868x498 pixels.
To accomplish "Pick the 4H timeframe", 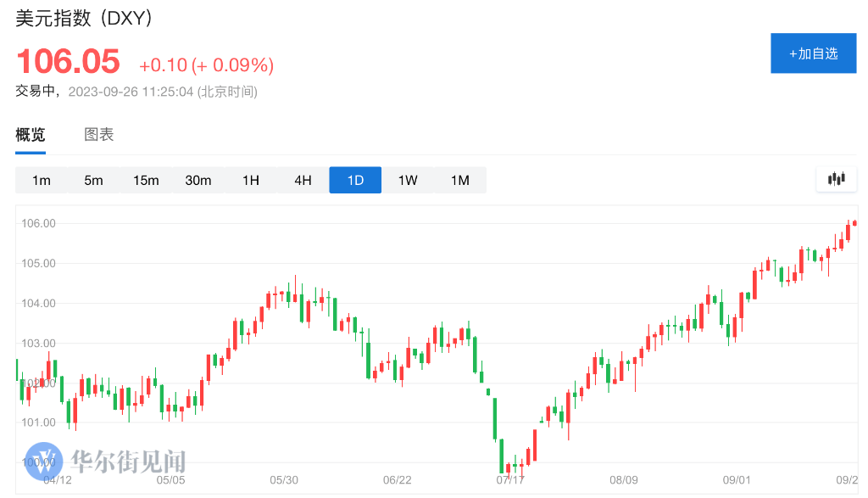I will (x=303, y=180).
